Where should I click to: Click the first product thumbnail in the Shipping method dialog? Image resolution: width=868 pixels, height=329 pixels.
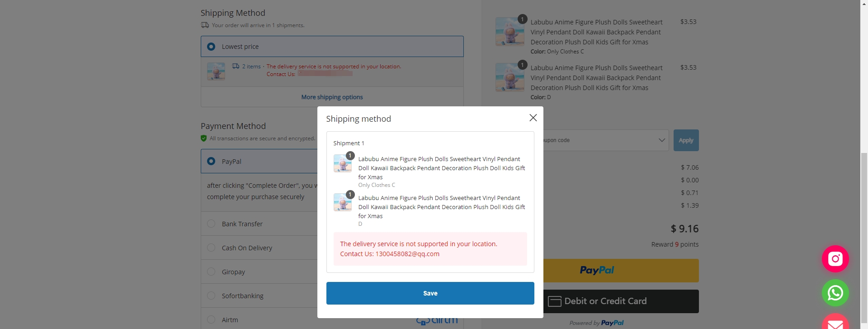pyautogui.click(x=342, y=163)
